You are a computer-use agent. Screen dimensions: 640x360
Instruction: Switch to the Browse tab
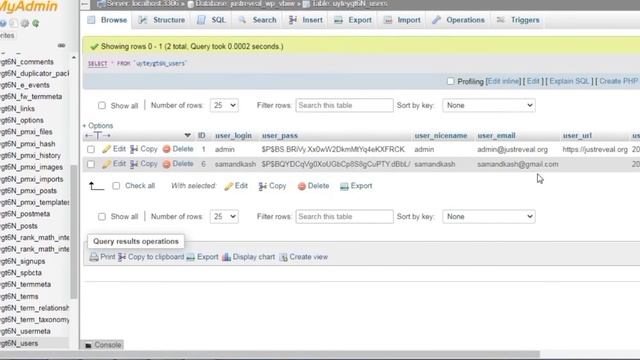(x=108, y=20)
